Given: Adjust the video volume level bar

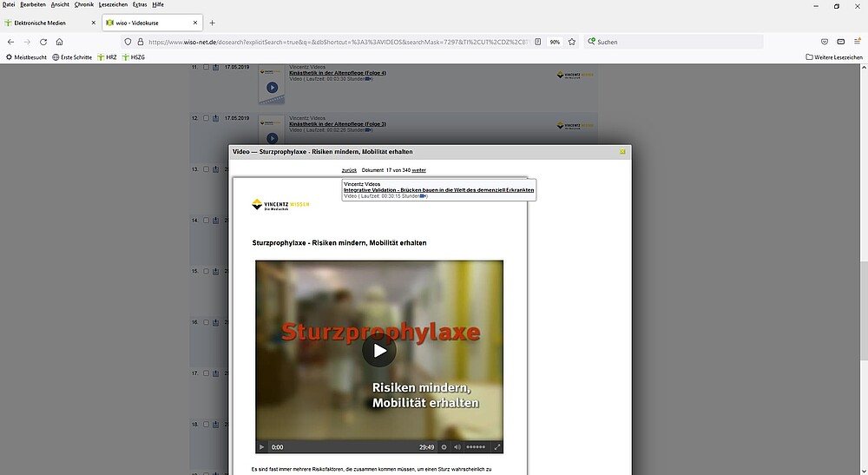Looking at the screenshot, I should tap(476, 447).
